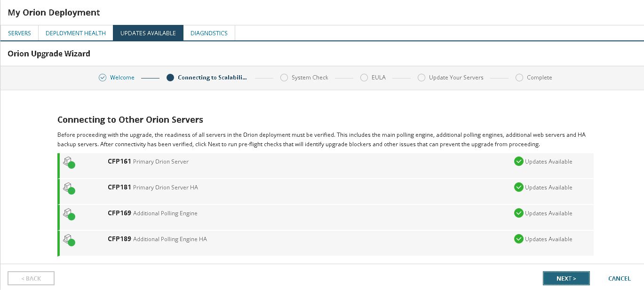Click the Welcome wizard step label

pos(122,78)
